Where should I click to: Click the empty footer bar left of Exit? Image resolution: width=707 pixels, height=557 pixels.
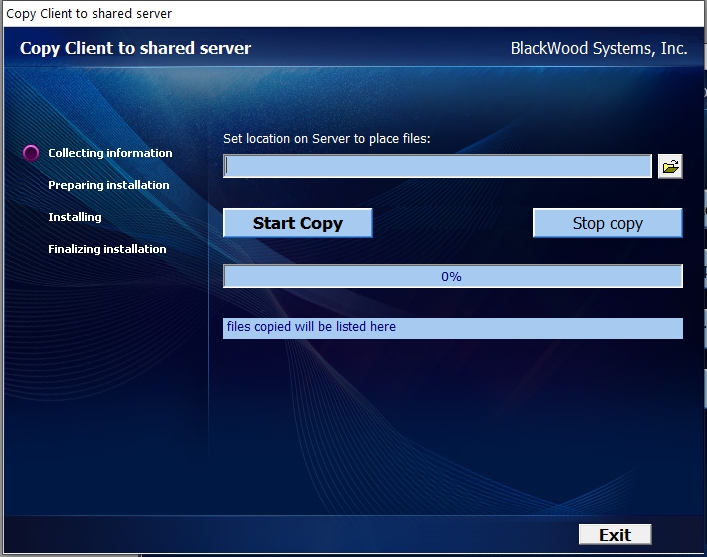click(x=300, y=535)
